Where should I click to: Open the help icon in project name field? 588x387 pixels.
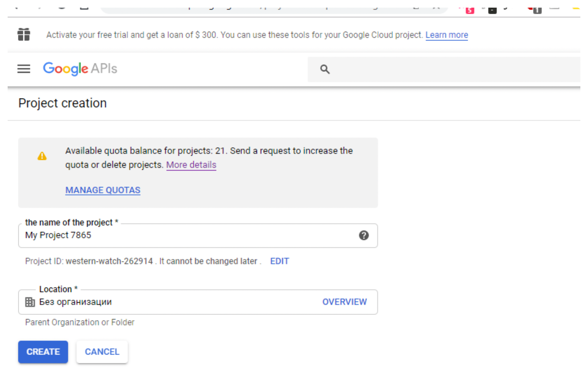(364, 235)
